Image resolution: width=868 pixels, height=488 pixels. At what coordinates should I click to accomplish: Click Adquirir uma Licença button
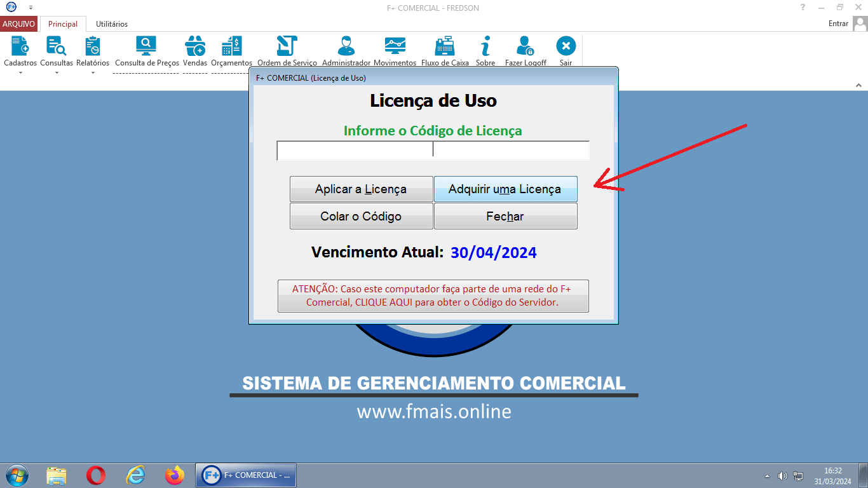coord(505,189)
